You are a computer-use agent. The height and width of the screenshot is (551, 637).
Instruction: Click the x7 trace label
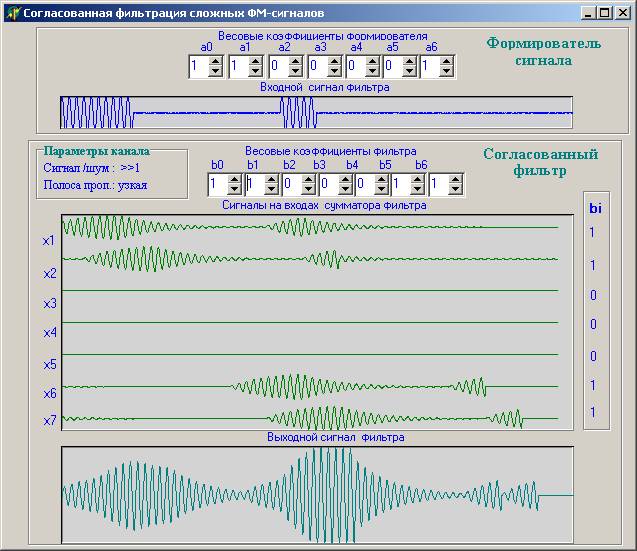50,420
